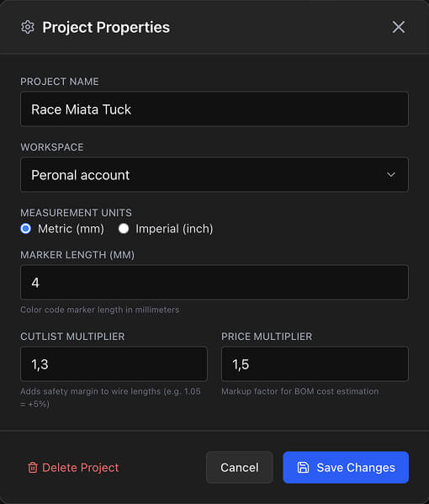Choose the Imperial (inch) text label
Viewport: 429px width, 504px height.
click(x=174, y=229)
